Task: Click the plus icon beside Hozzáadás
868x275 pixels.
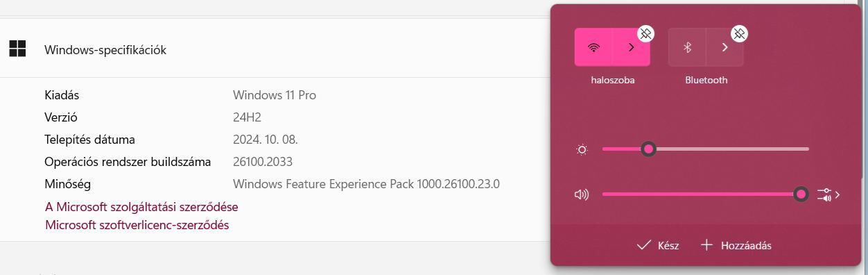Action: pyautogui.click(x=706, y=245)
